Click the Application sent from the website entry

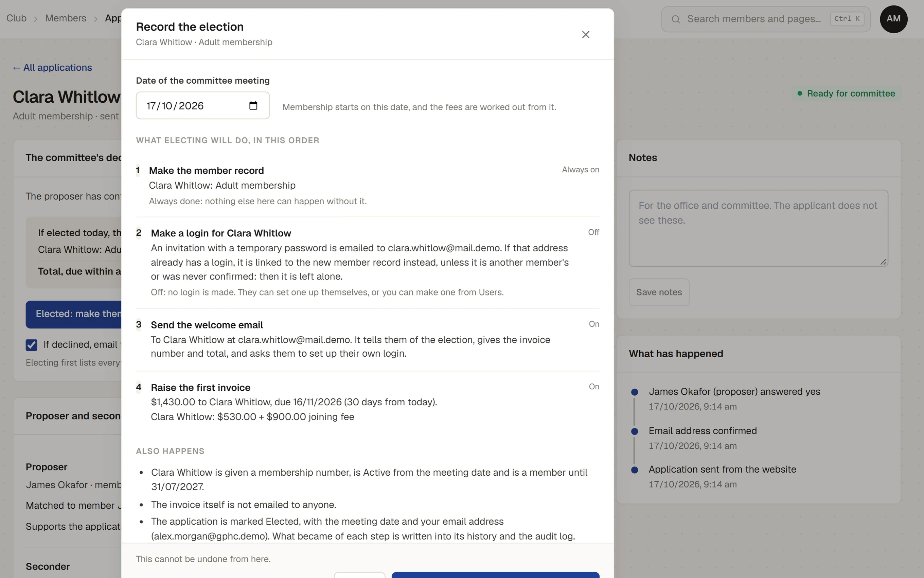723,470
